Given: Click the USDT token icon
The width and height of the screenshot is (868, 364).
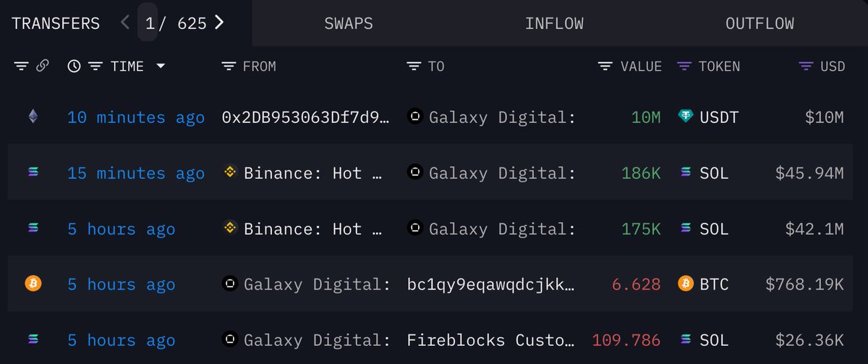Looking at the screenshot, I should click(x=686, y=117).
